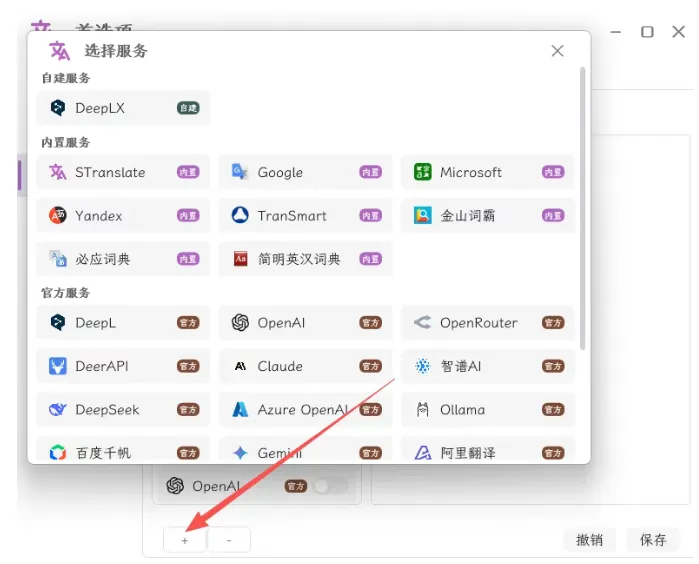Pick the Azure OpenAI service

[x=305, y=410]
